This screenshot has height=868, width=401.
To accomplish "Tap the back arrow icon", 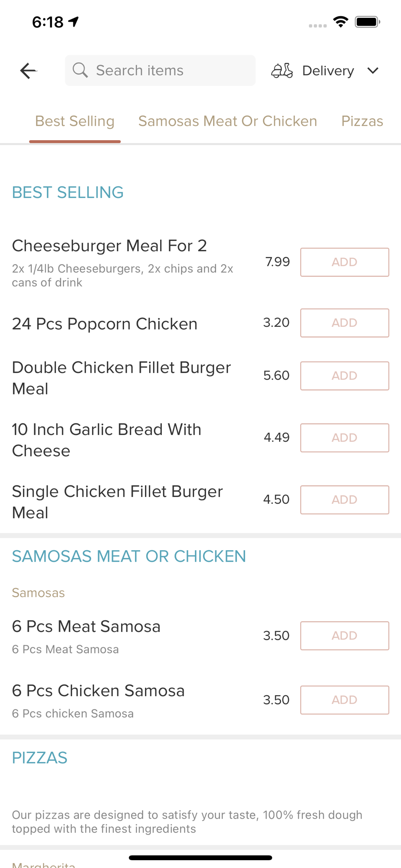I will [28, 71].
